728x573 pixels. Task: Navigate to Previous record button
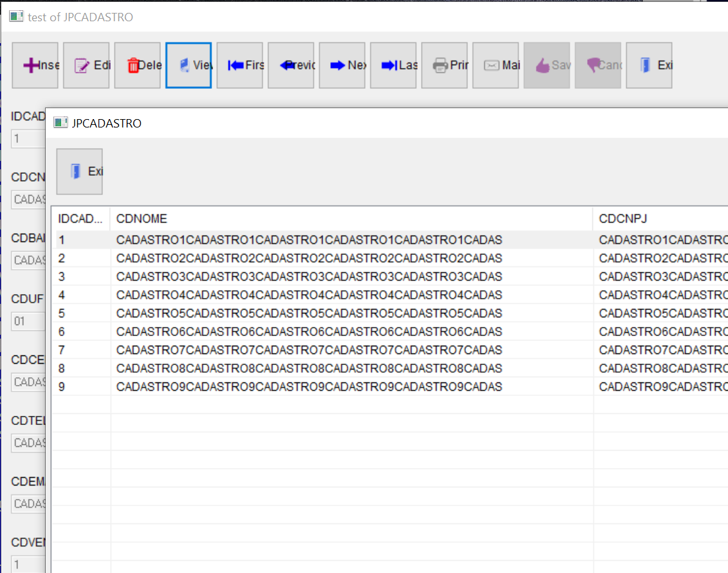[291, 65]
